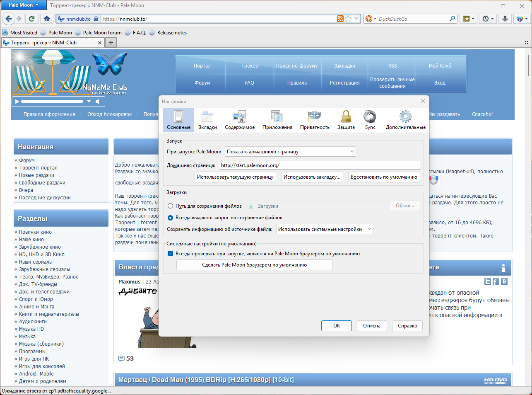The height and width of the screenshot is (395, 532).
Task: Click Портал in site menu
Action: tap(202, 66)
